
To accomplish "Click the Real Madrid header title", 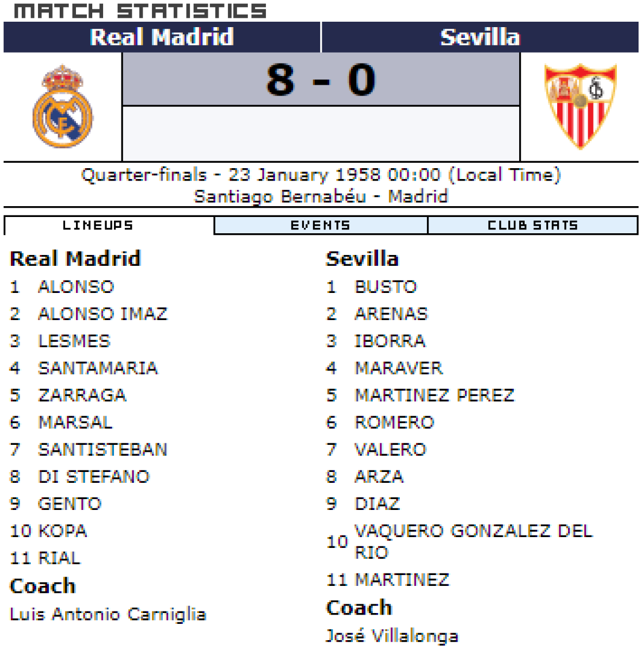I will click(x=162, y=37).
